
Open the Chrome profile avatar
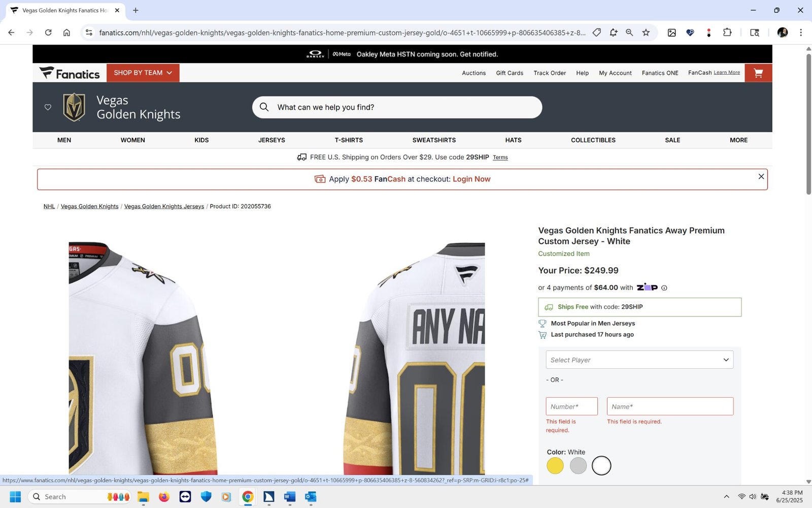(x=783, y=33)
